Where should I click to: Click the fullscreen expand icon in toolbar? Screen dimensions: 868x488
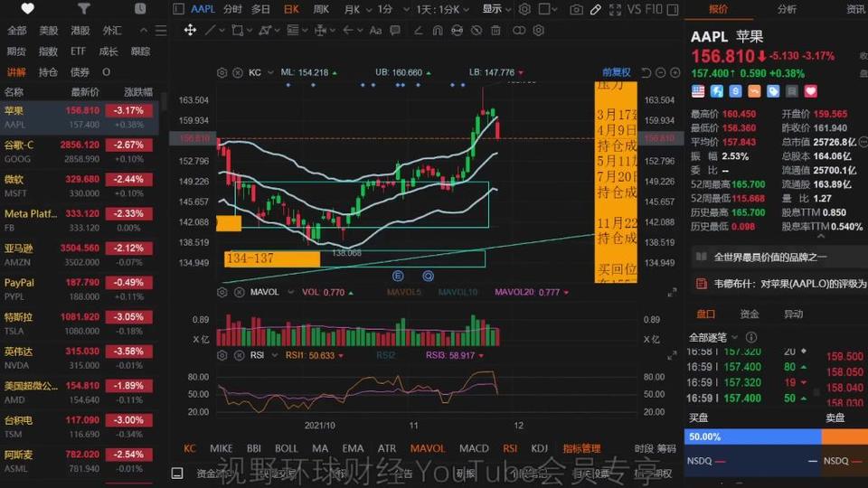tap(615, 9)
